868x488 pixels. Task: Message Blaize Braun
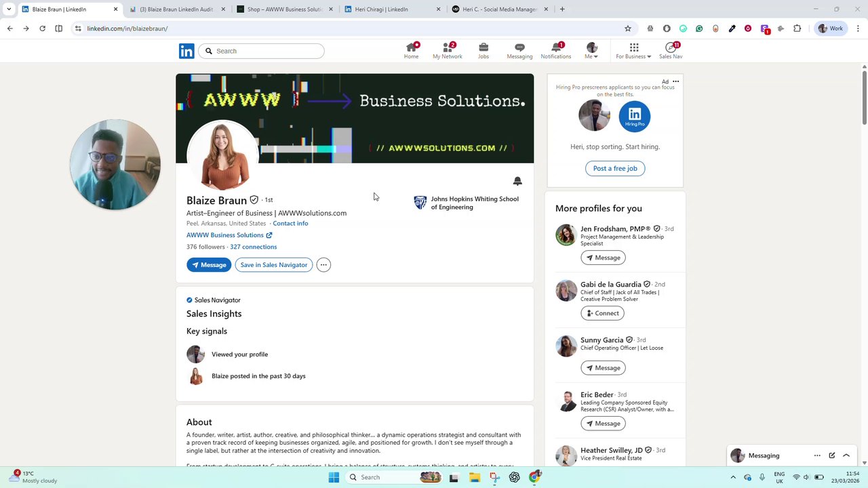pos(209,265)
